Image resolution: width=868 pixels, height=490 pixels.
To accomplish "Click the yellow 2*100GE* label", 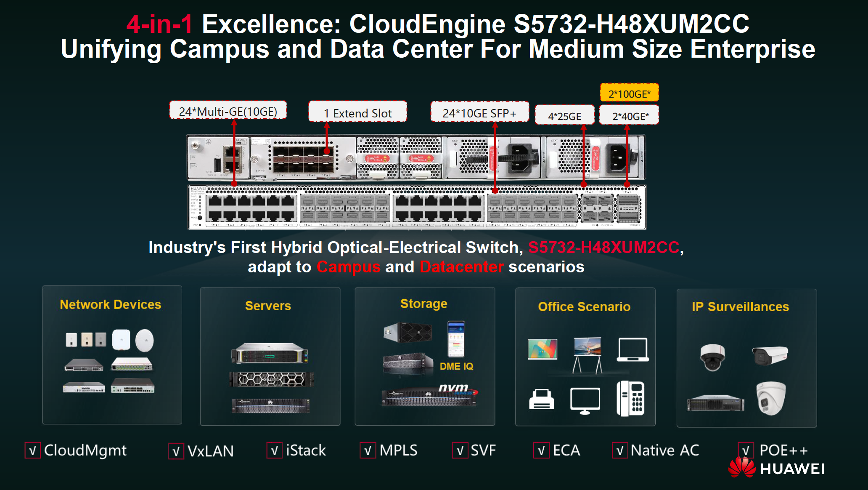I will tap(629, 93).
